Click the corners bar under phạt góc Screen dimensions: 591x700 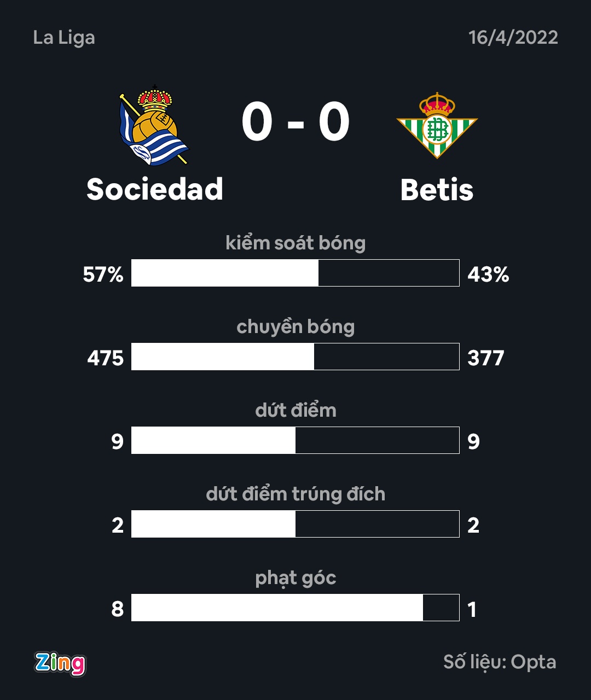tap(295, 608)
